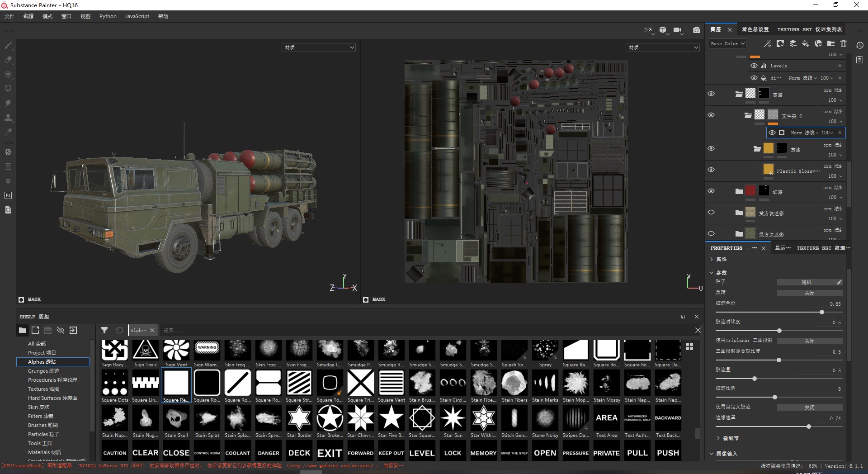Image resolution: width=868 pixels, height=474 pixels.
Task: Select the Eraser tool
Action: click(8, 60)
